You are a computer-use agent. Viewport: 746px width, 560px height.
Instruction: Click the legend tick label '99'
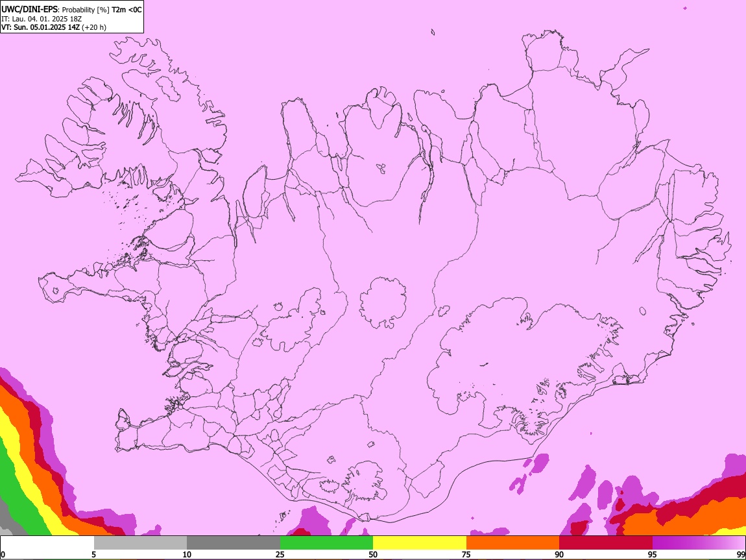click(741, 554)
